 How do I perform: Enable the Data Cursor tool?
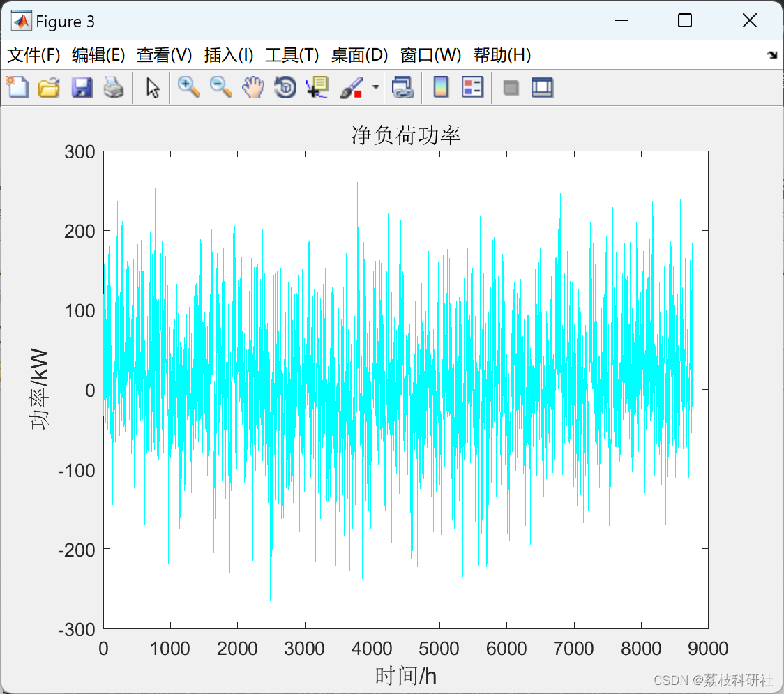(317, 87)
